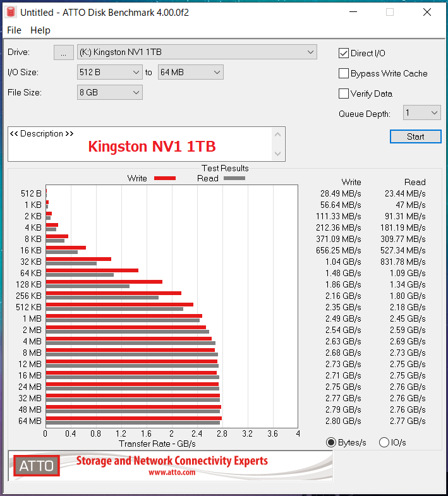The image size is (448, 496).
Task: Click the description scroll up arrow
Action: point(278,134)
